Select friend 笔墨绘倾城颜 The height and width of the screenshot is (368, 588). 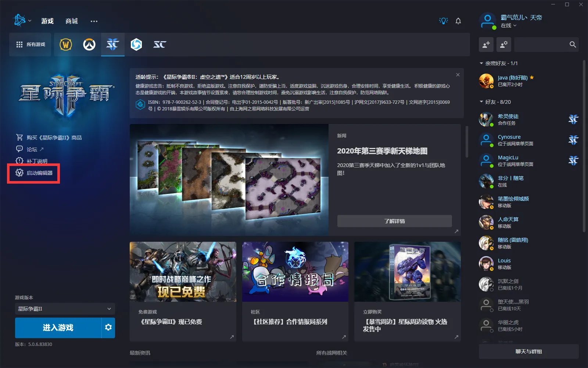click(528, 202)
